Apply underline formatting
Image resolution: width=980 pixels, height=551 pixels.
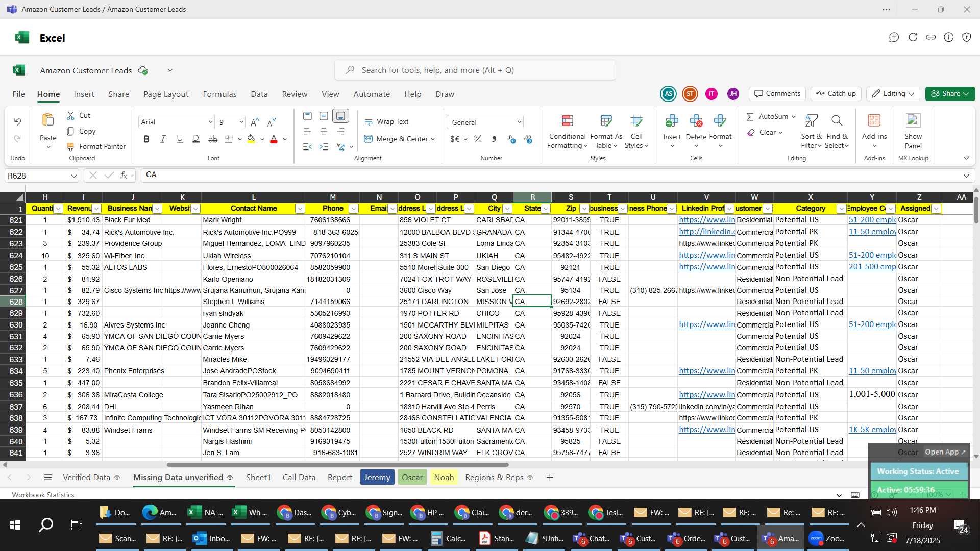pos(179,139)
